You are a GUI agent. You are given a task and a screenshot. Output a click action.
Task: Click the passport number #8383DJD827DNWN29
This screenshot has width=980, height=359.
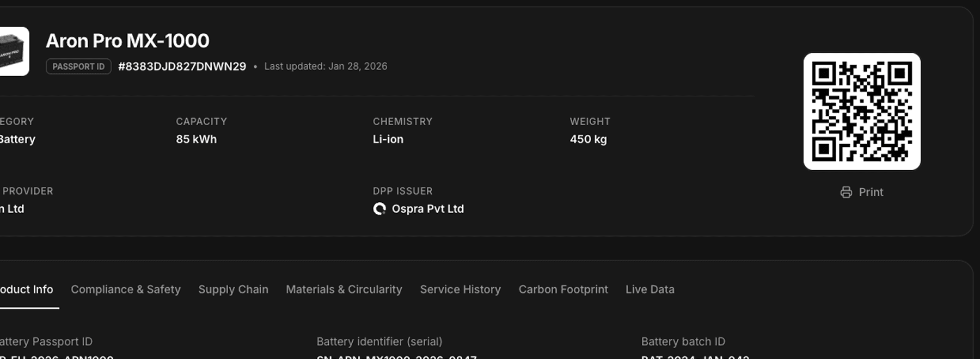click(x=182, y=66)
